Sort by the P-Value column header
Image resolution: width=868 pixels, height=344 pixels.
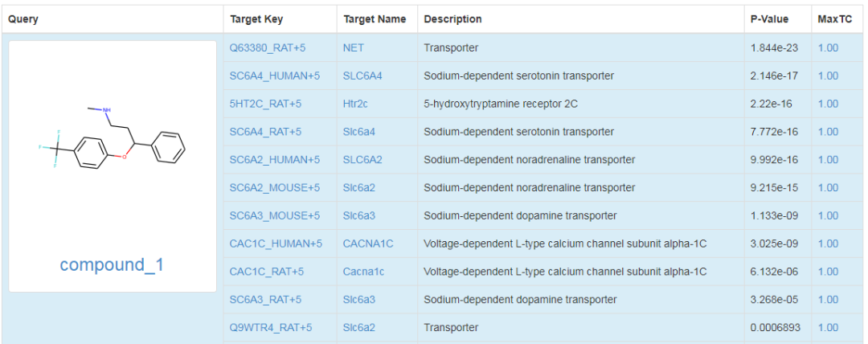coord(769,18)
